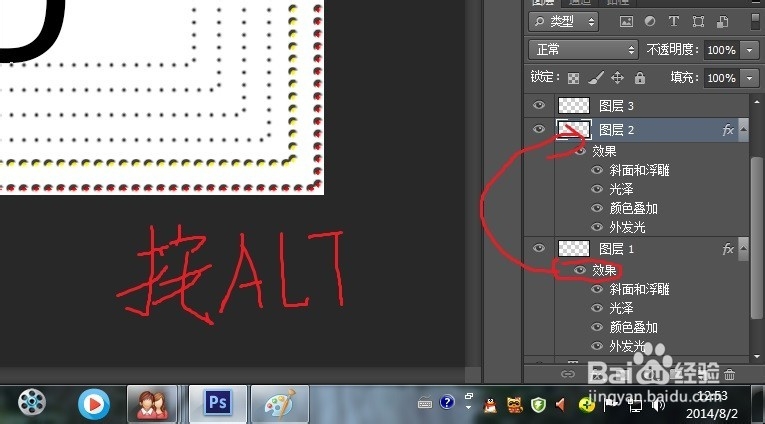
Task: Click 光泽 effect text under 图层 1
Action: coord(621,308)
